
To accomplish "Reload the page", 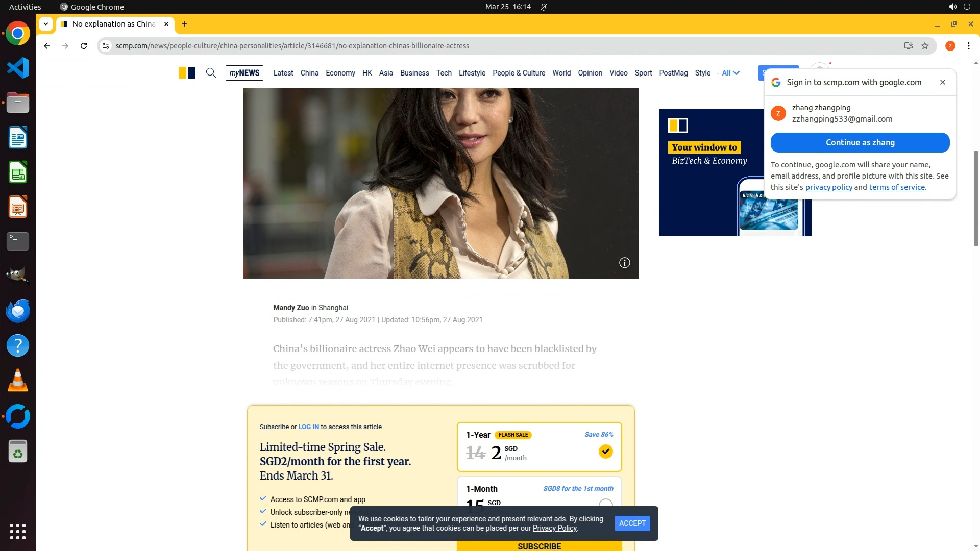I will tap(84, 46).
